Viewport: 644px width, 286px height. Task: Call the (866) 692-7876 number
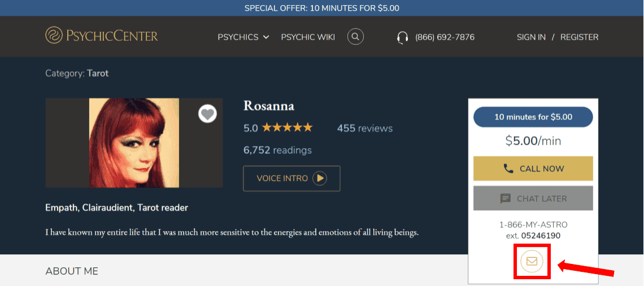[x=445, y=37]
